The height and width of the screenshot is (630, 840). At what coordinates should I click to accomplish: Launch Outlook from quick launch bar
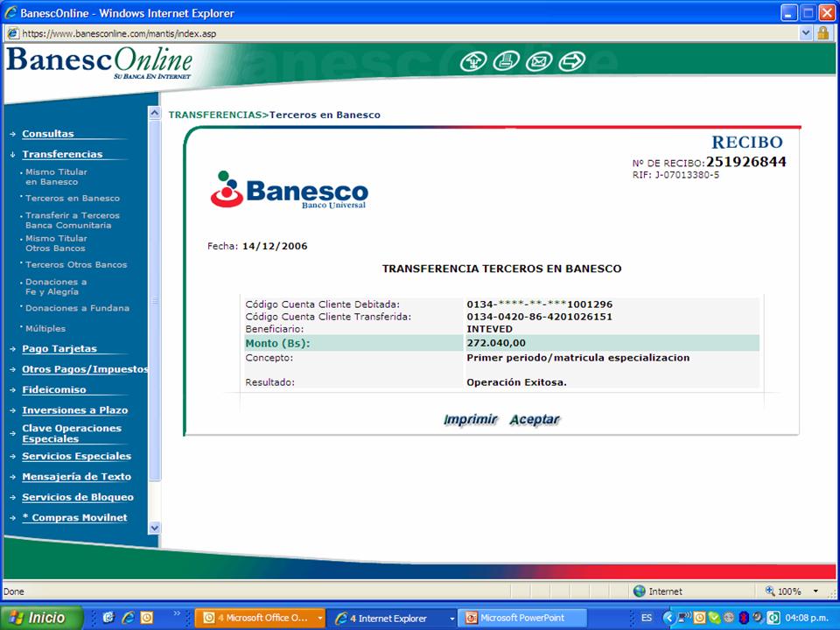[147, 618]
